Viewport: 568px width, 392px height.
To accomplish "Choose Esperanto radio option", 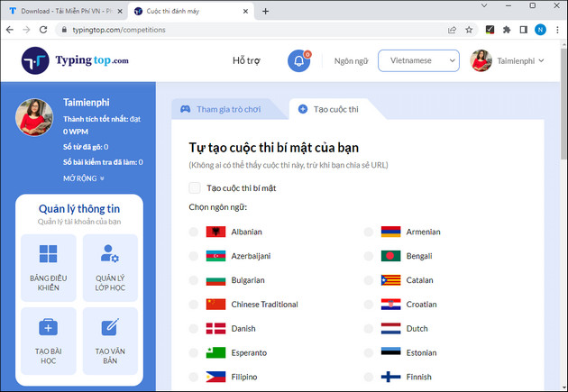I will [x=194, y=352].
